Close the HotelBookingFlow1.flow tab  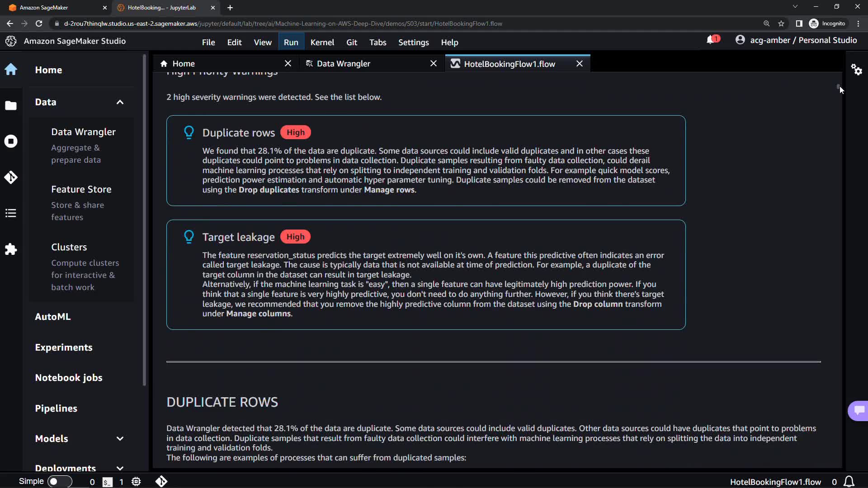[x=580, y=64]
